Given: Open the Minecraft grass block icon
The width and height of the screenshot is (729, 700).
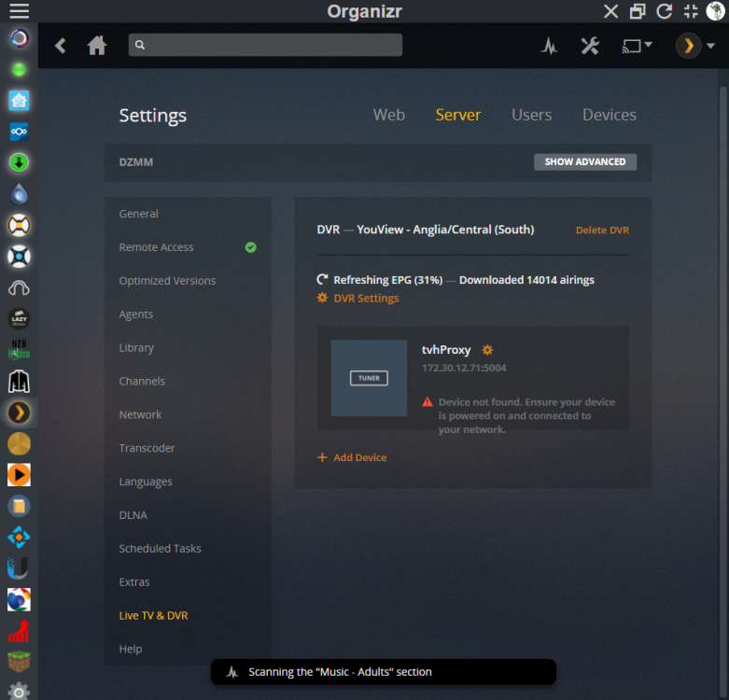Looking at the screenshot, I should coord(19,662).
